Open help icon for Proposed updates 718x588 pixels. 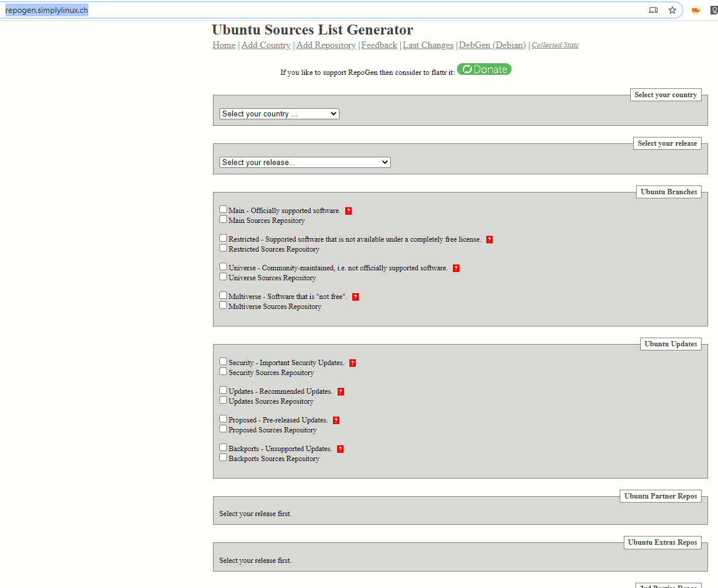[x=336, y=420]
